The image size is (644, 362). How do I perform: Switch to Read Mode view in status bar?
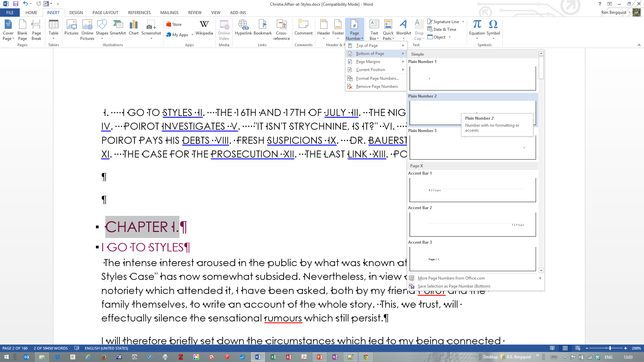[x=552, y=348]
